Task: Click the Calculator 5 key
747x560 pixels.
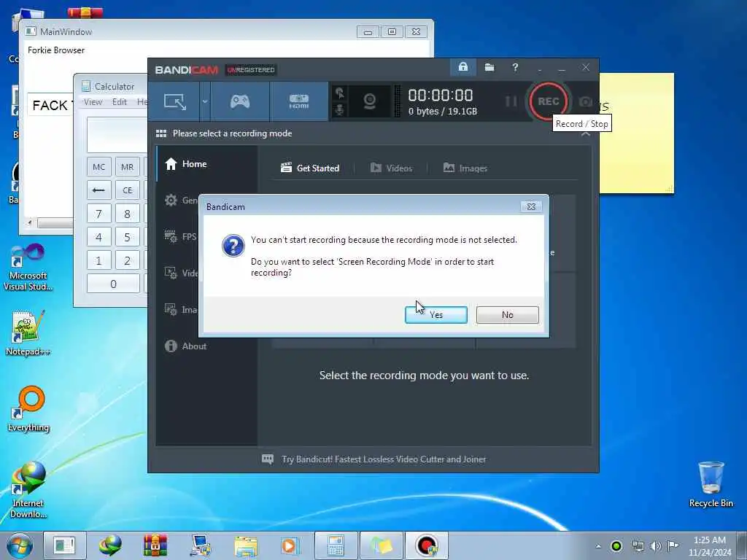Action: point(127,237)
